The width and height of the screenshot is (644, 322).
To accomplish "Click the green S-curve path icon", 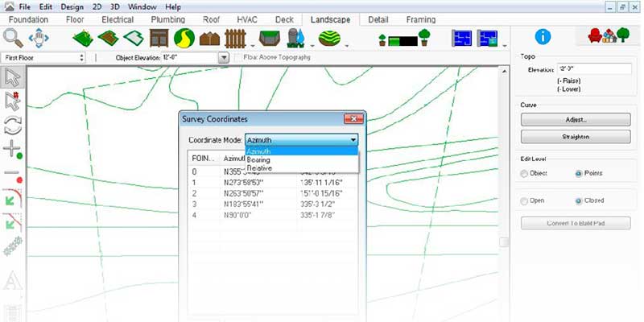I will (184, 37).
